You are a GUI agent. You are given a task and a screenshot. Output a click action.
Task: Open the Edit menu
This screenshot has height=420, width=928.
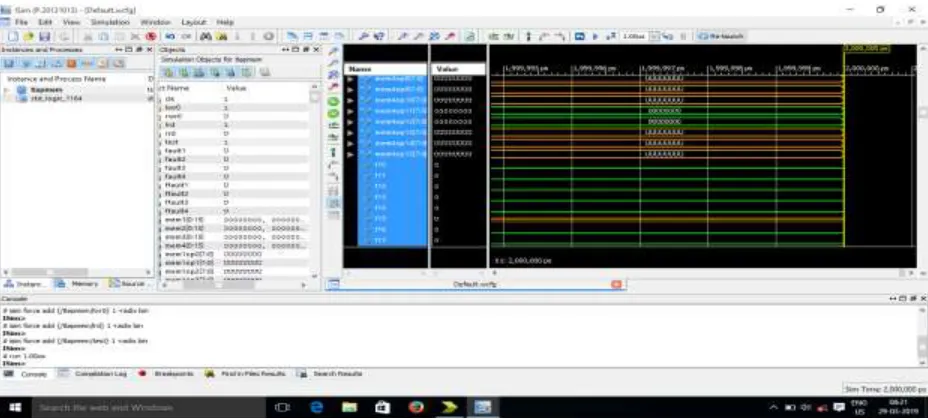click(46, 22)
